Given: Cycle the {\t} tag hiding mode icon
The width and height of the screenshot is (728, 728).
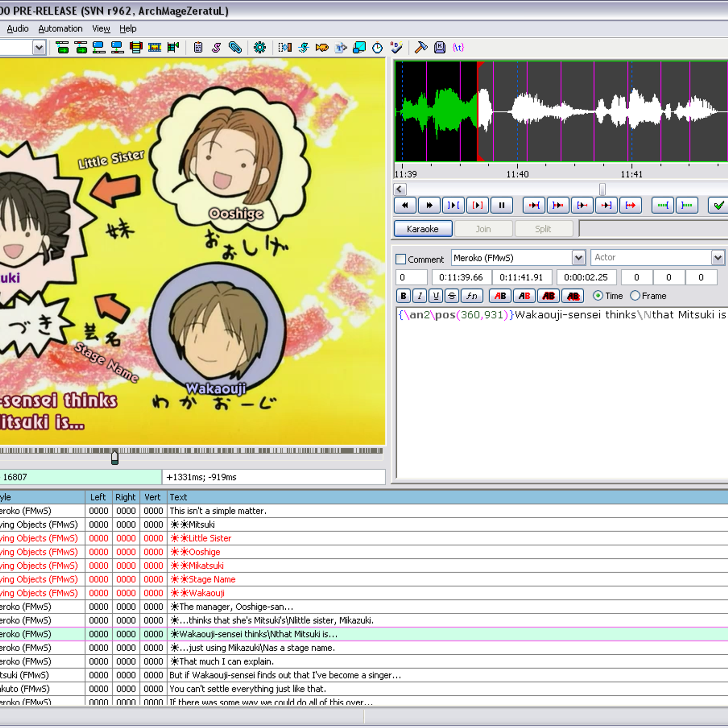Looking at the screenshot, I should (458, 47).
